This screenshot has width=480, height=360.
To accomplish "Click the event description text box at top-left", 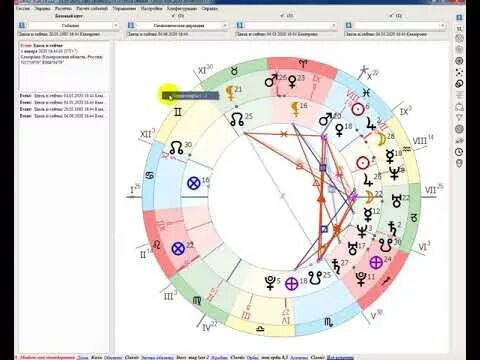I will [x=63, y=66].
